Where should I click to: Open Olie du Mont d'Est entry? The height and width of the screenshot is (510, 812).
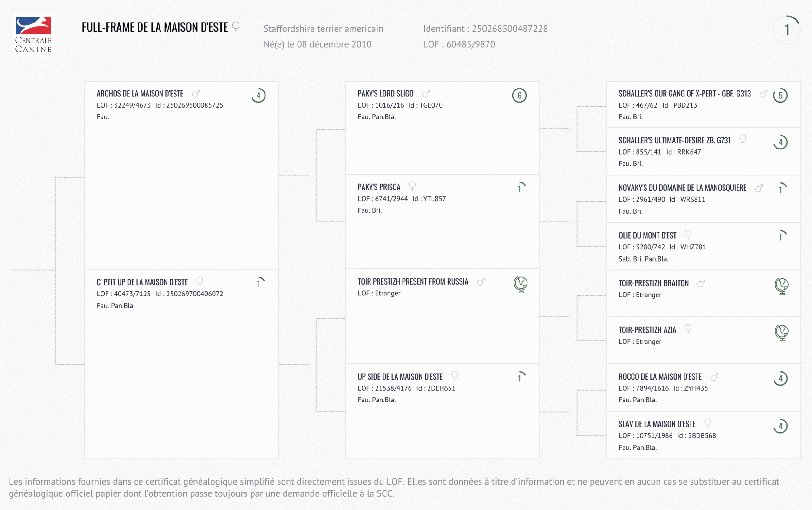[x=647, y=235]
